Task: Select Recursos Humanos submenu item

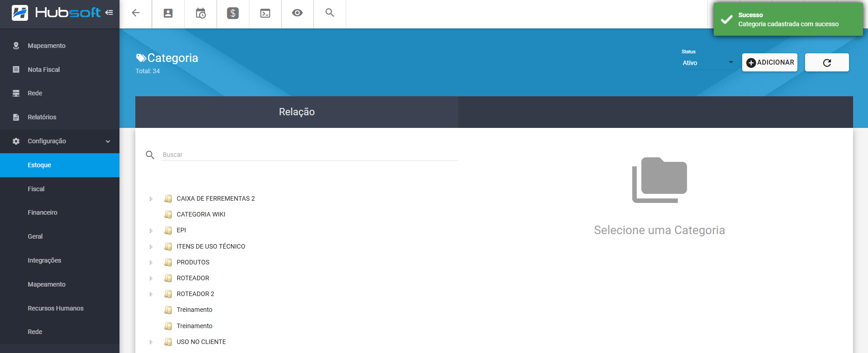Action: pos(60,308)
